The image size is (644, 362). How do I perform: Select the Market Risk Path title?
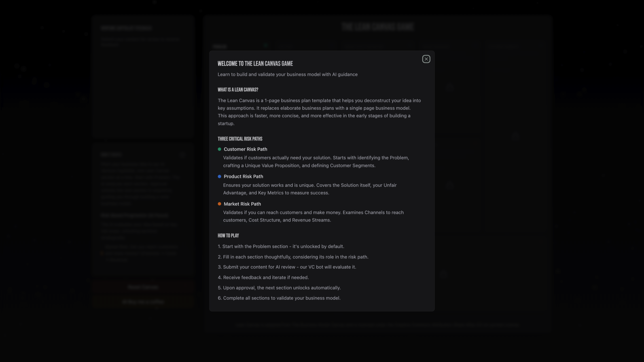point(242,204)
